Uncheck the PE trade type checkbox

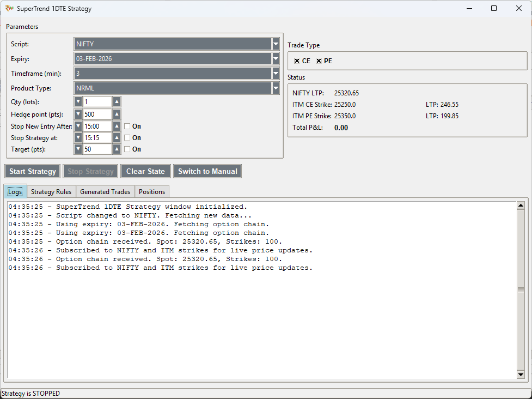[x=319, y=61]
